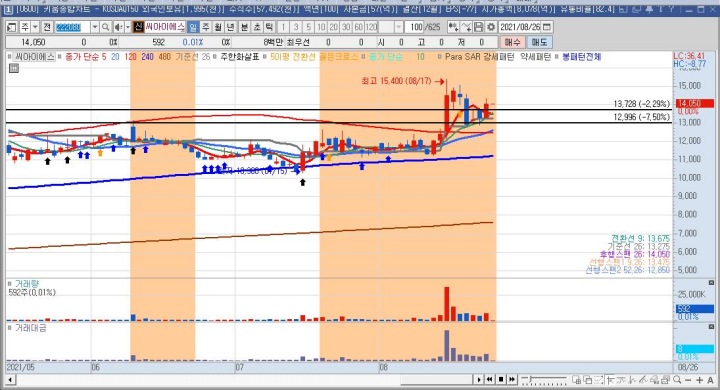Click the scrollbar left arrow

pyautogui.click(x=10, y=379)
